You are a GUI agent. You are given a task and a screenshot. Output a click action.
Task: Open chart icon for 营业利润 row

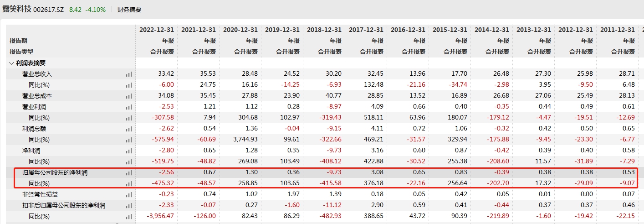(129, 107)
